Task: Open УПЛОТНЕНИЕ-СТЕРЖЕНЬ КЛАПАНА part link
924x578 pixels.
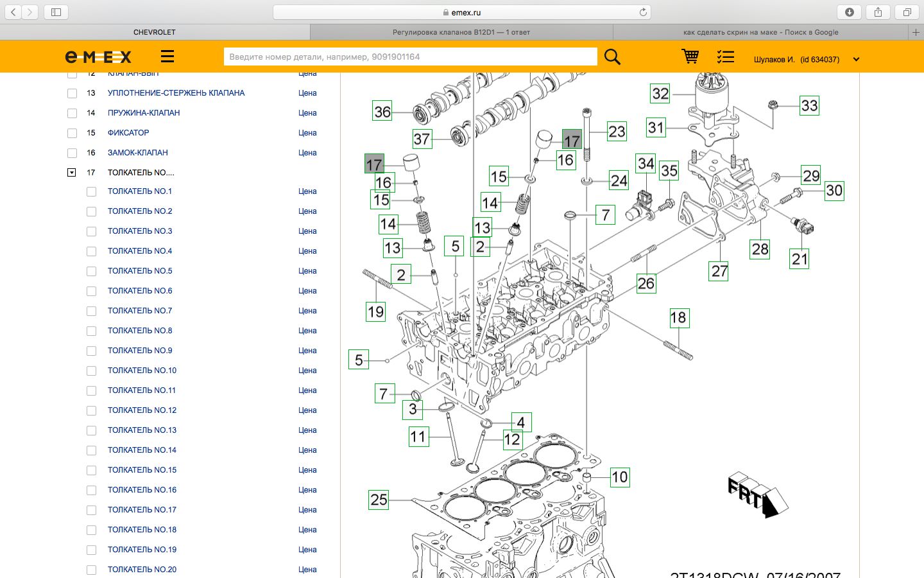Action: [x=176, y=93]
